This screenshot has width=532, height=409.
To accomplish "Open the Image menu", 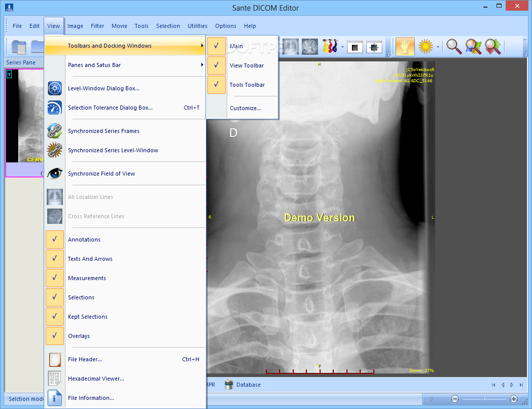I will [x=76, y=26].
